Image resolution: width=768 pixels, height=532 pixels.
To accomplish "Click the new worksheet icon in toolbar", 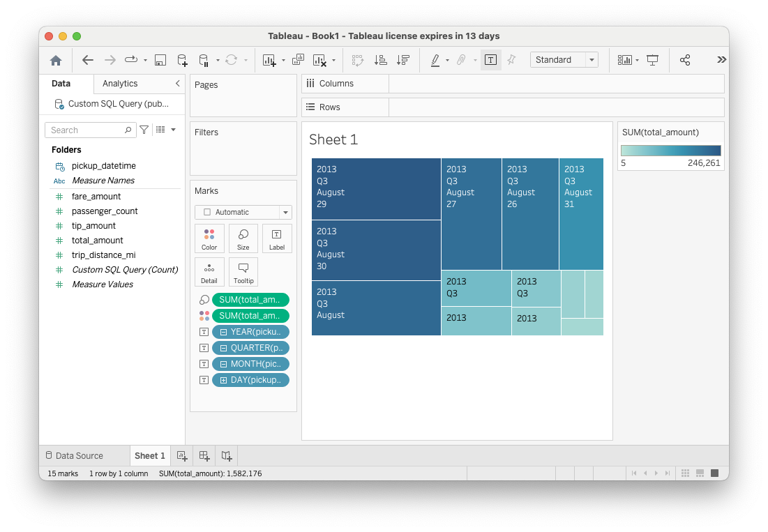I will pyautogui.click(x=269, y=61).
